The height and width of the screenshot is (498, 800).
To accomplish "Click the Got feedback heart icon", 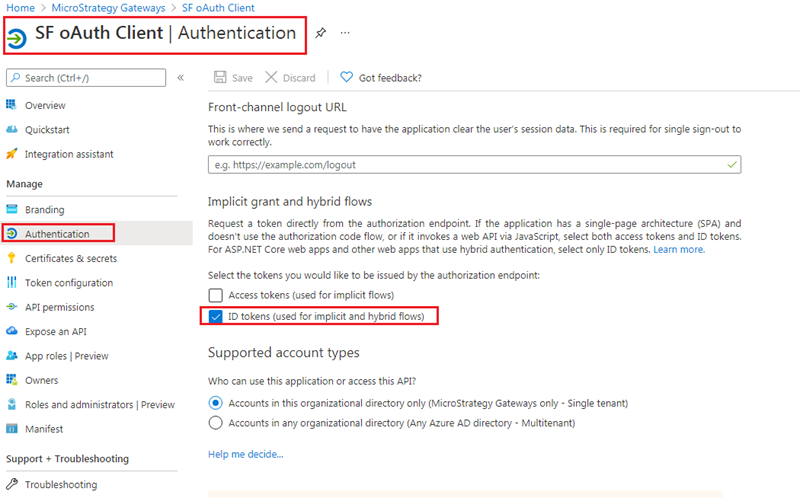I will click(x=346, y=77).
